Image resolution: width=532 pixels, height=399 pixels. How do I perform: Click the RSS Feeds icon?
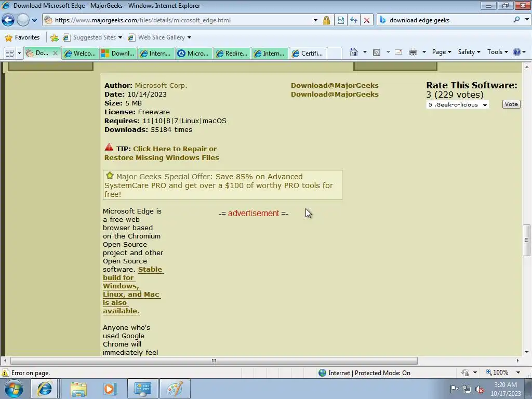pyautogui.click(x=376, y=52)
